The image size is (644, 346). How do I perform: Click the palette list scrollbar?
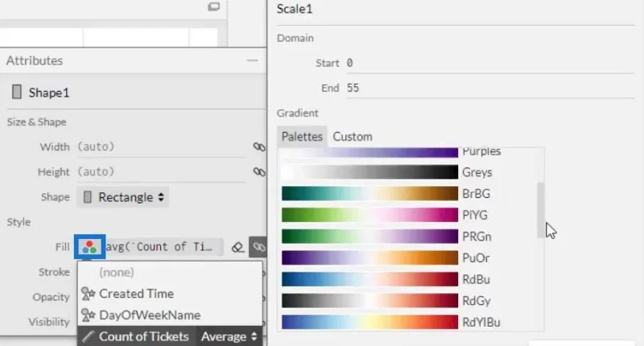540,210
